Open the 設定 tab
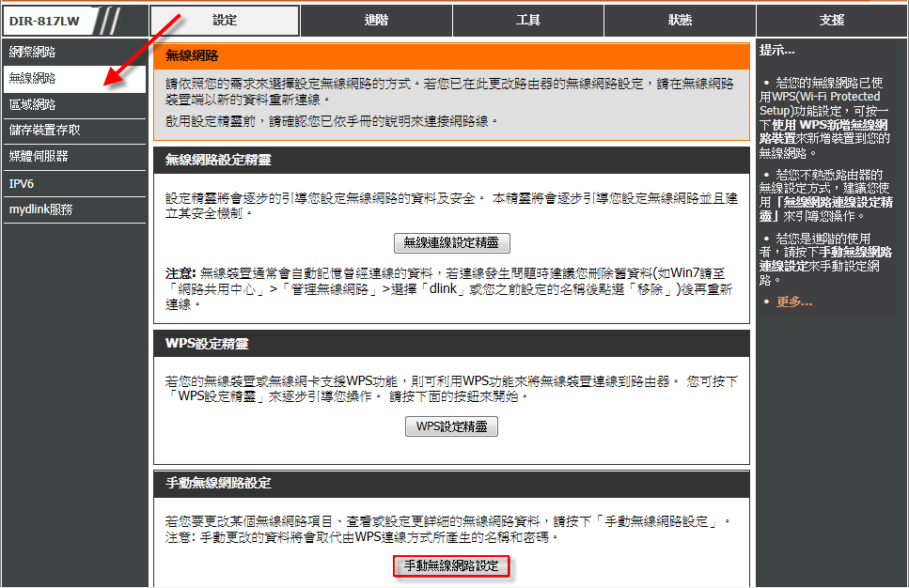The width and height of the screenshot is (909, 588). click(x=226, y=20)
